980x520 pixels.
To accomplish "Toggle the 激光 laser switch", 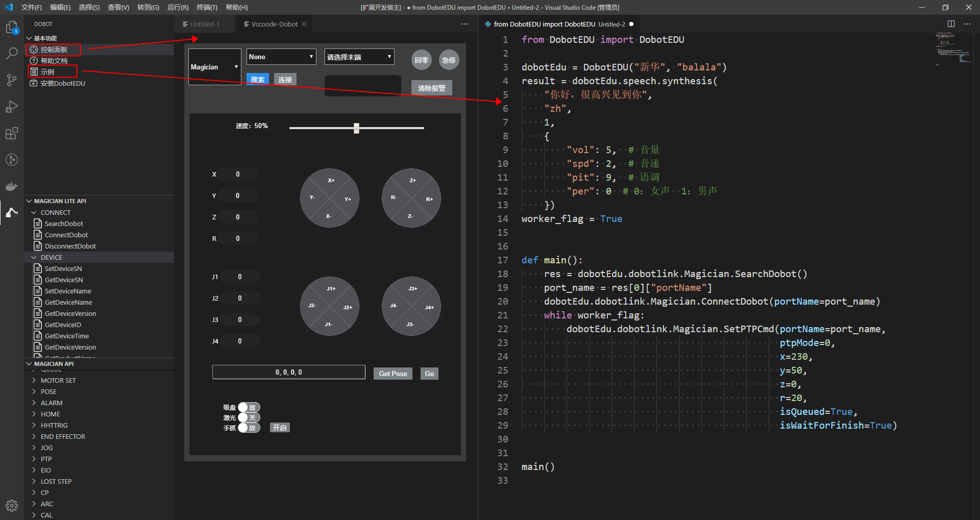I will pos(249,417).
